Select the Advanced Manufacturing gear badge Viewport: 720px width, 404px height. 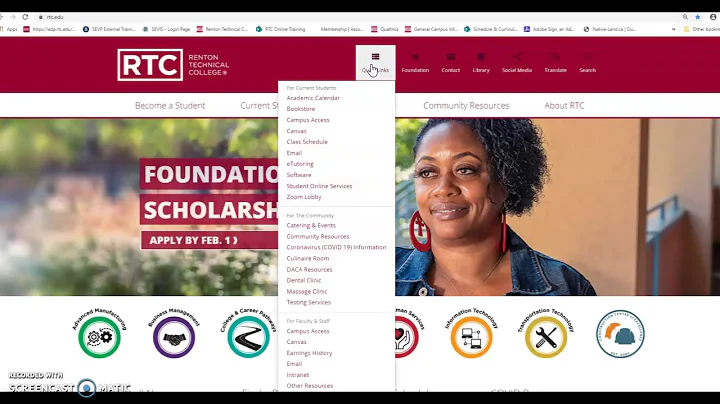click(x=100, y=333)
